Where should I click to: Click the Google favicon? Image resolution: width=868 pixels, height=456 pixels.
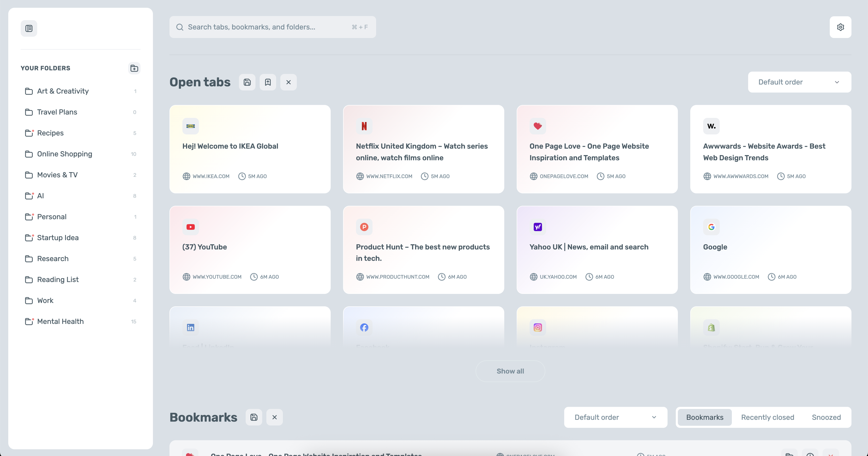(x=711, y=227)
